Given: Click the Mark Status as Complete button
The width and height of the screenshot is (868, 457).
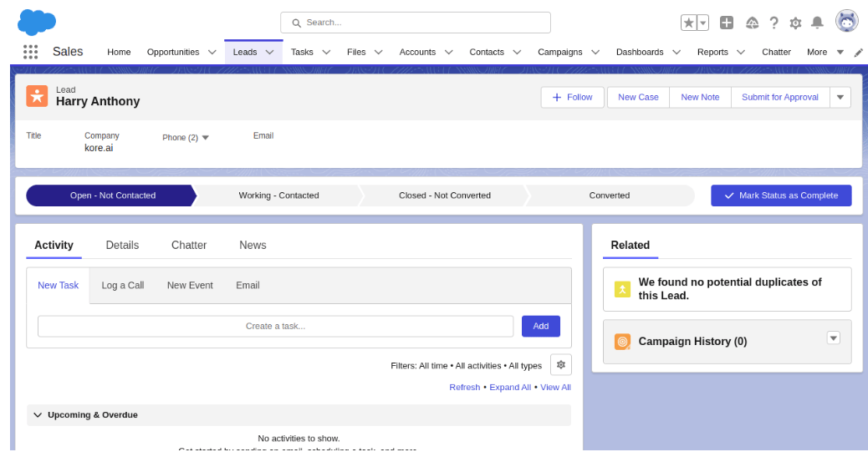Looking at the screenshot, I should tap(781, 195).
